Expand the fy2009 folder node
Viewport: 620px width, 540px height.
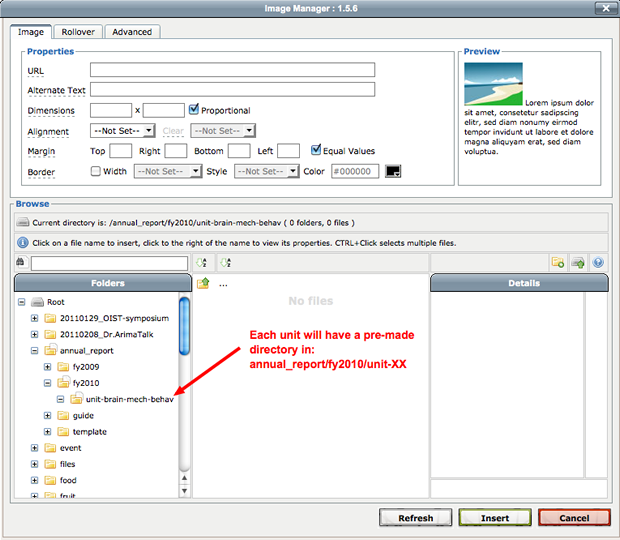(48, 367)
